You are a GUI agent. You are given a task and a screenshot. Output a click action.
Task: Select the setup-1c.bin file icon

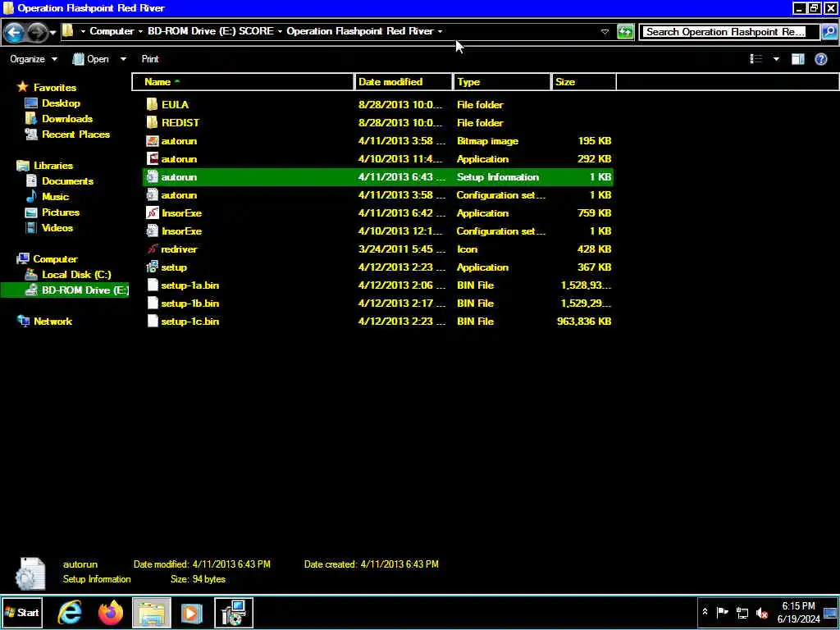152,322
